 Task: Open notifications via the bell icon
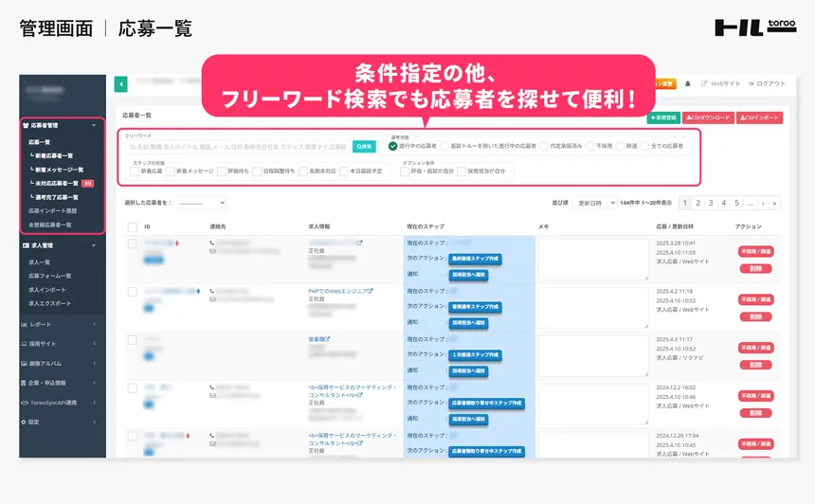(x=688, y=83)
